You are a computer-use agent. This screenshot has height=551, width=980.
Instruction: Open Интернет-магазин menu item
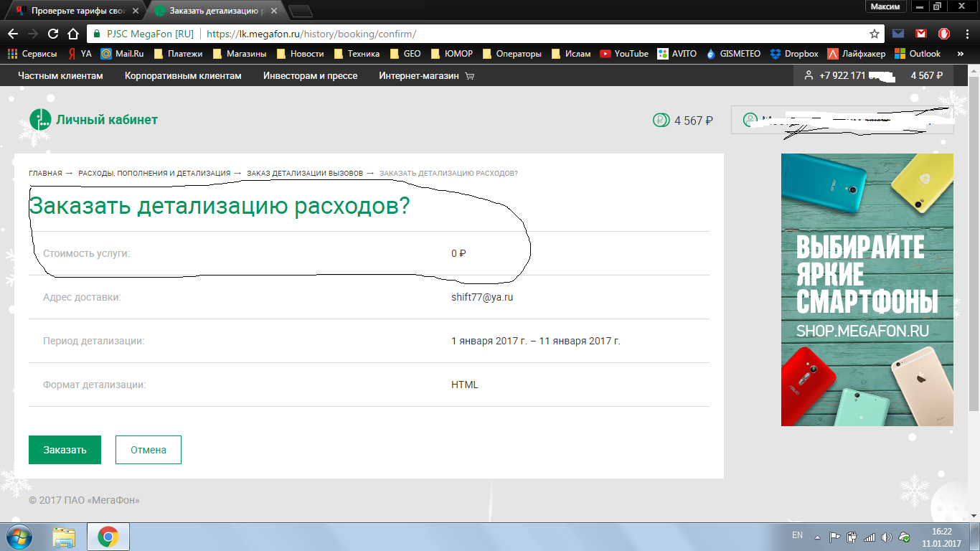tap(427, 75)
